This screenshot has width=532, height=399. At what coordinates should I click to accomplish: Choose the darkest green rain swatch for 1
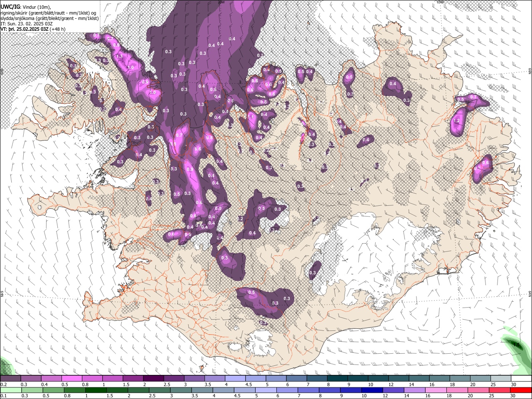(x=95, y=390)
